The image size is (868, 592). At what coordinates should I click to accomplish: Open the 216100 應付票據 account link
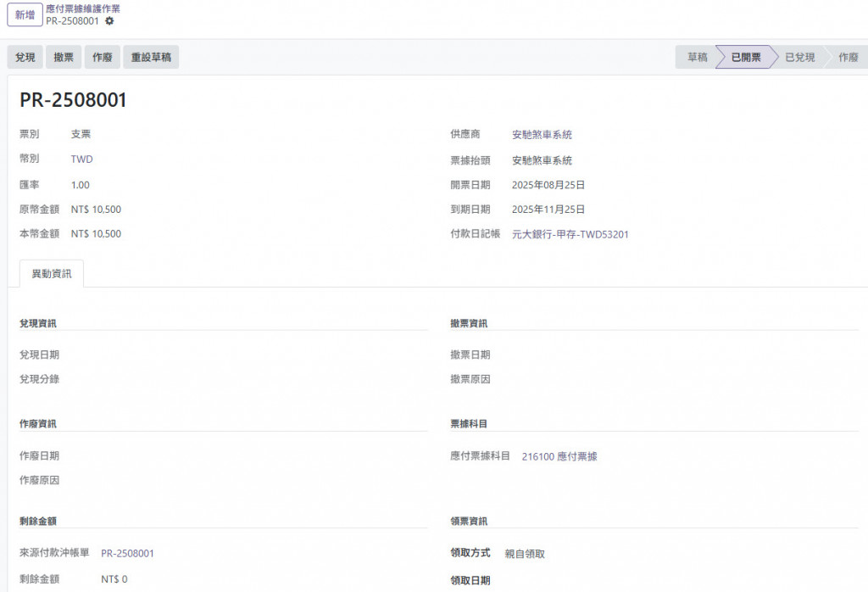point(559,456)
